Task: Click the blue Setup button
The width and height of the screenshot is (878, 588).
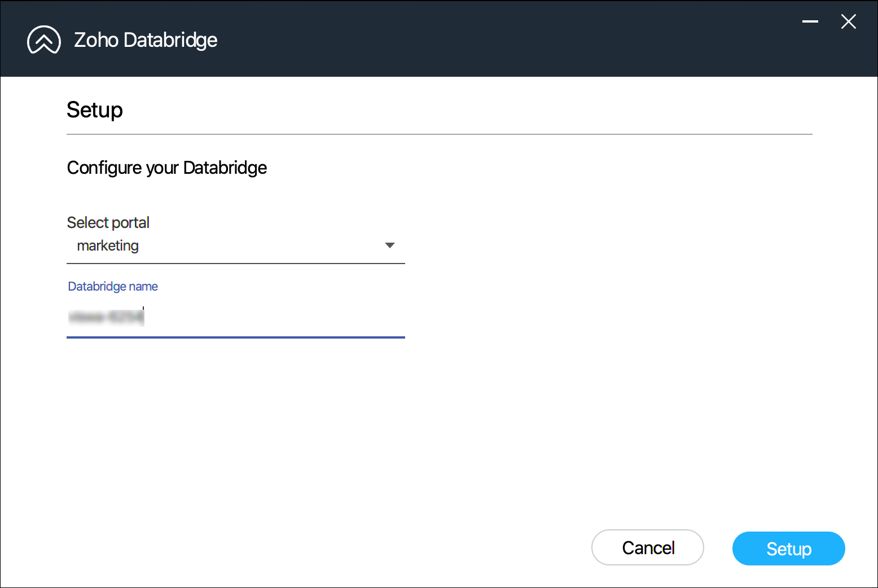Action: tap(788, 548)
